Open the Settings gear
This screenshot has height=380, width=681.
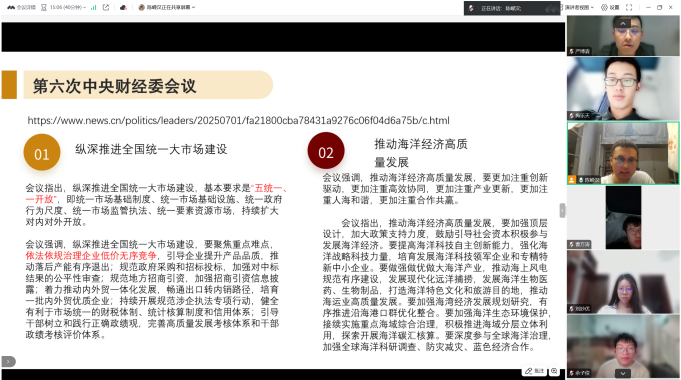point(610,7)
